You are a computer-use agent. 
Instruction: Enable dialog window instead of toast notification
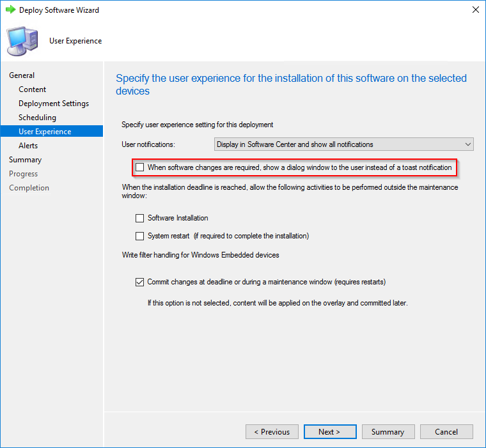140,167
